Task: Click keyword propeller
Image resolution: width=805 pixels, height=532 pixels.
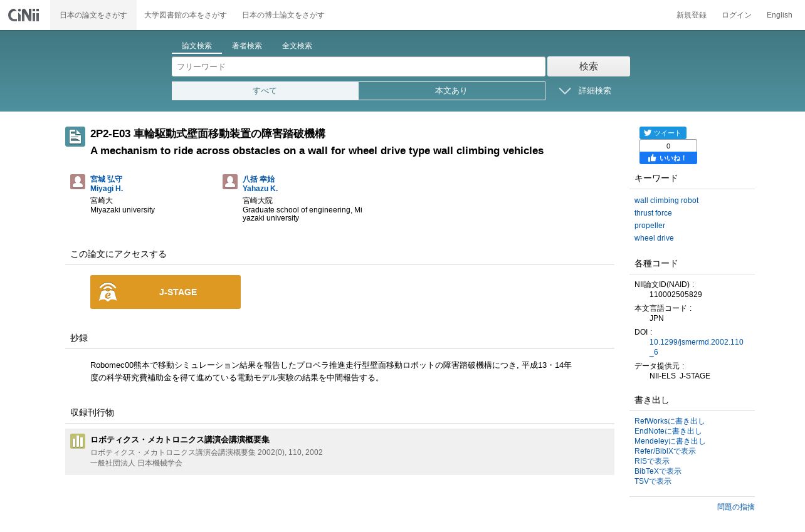Action: coord(650,226)
